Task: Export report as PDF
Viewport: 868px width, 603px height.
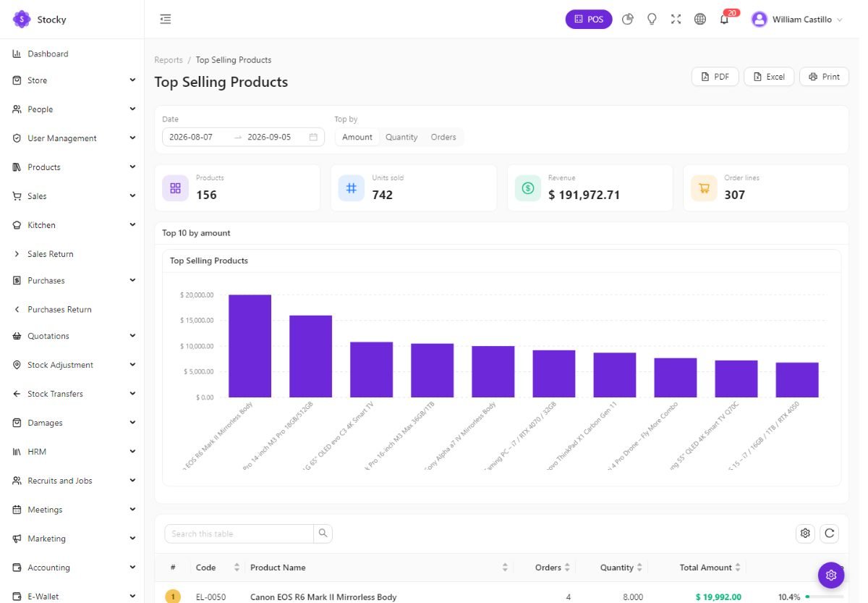Action: coord(715,77)
